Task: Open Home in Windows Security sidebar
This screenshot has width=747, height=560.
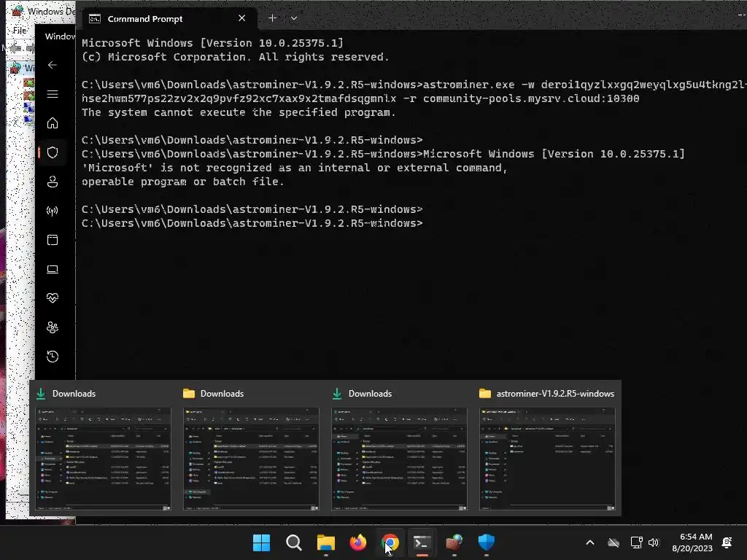Action: pyautogui.click(x=53, y=123)
